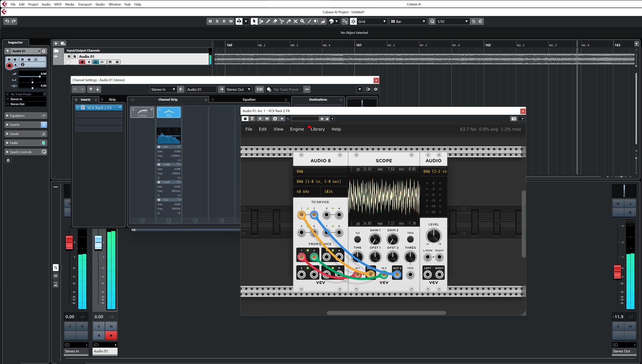642x364 pixels.
Task: Open the Engine menu in VCV Rack
Action: click(296, 129)
